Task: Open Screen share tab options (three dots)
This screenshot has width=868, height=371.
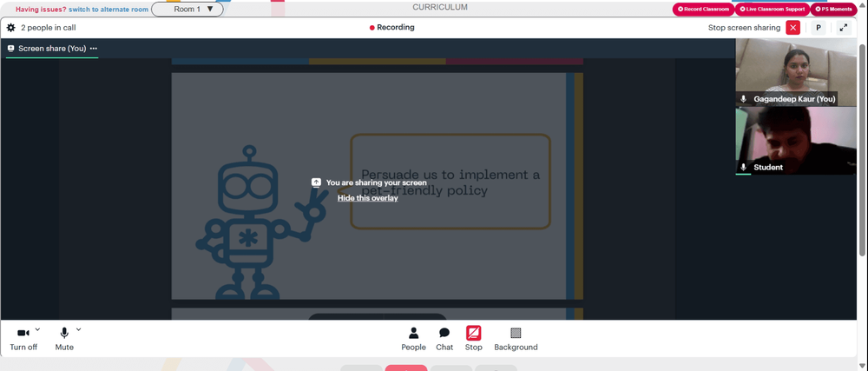Action: coord(94,48)
